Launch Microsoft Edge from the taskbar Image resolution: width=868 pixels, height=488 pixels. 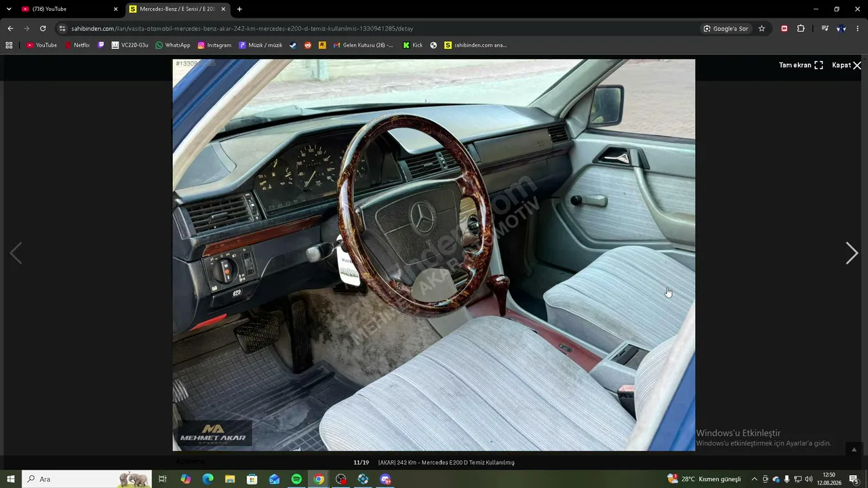pyautogui.click(x=208, y=479)
